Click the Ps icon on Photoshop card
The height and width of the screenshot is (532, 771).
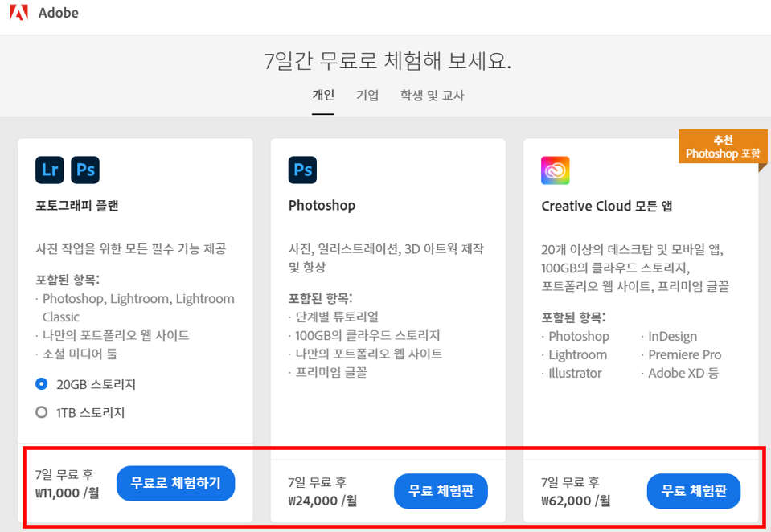click(302, 170)
